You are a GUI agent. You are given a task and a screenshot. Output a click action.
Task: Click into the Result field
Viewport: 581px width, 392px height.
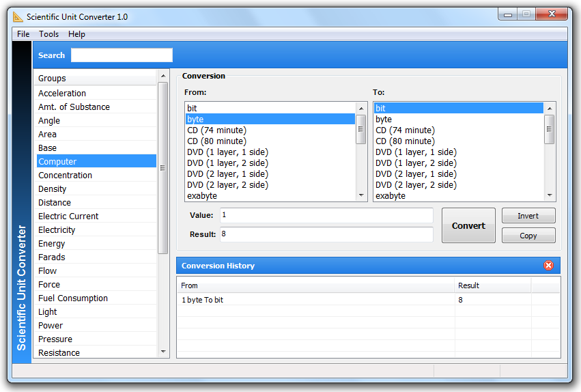tap(326, 234)
